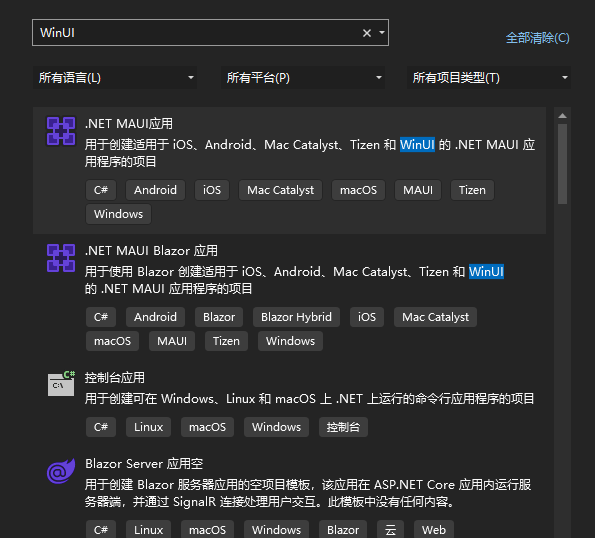Click the Windows tag under 控制台应用
The image size is (595, 538).
pos(276,427)
